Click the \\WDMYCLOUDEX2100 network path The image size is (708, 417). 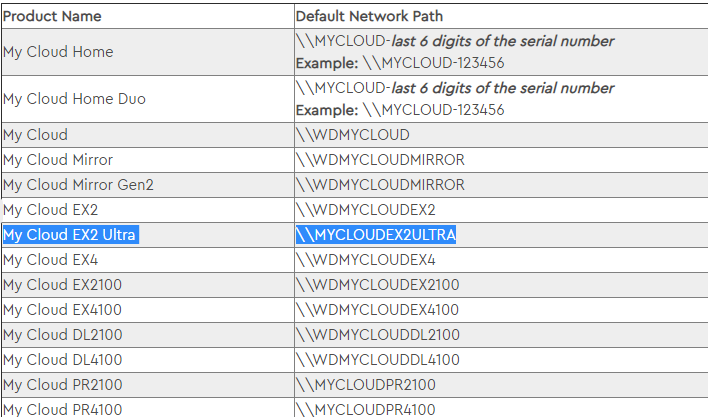point(377,285)
